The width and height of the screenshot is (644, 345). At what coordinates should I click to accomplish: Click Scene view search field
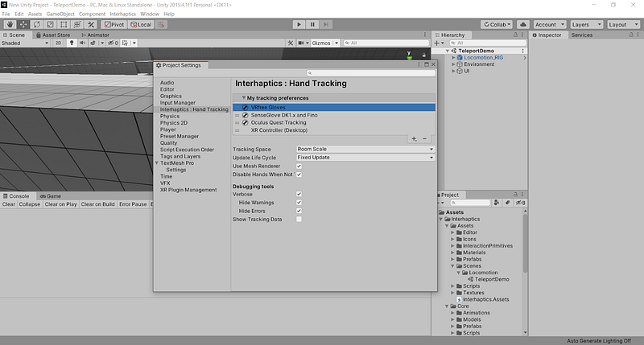coord(386,43)
